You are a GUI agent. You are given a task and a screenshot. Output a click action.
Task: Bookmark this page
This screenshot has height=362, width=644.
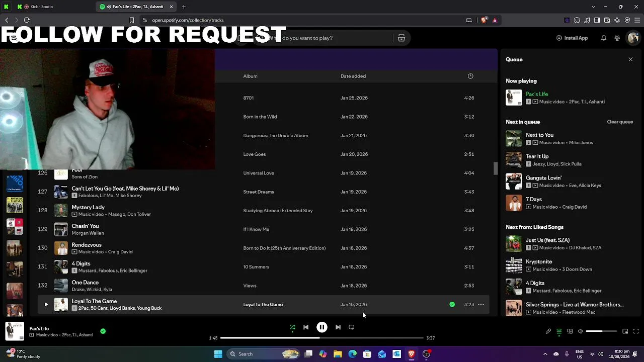tap(132, 20)
